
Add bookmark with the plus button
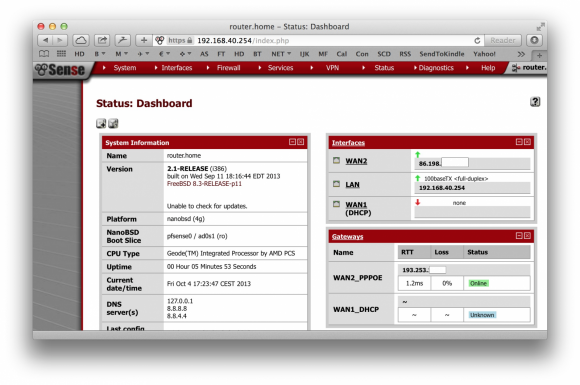pyautogui.click(x=144, y=40)
